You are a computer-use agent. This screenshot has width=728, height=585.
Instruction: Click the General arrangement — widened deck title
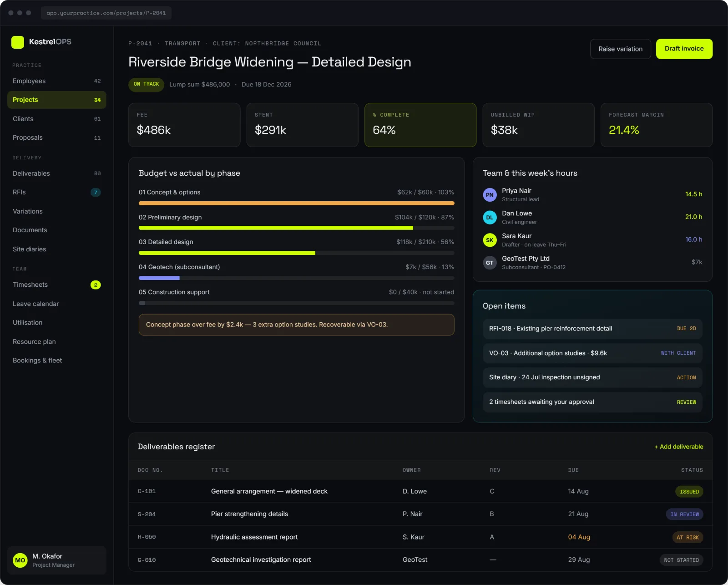pos(269,491)
